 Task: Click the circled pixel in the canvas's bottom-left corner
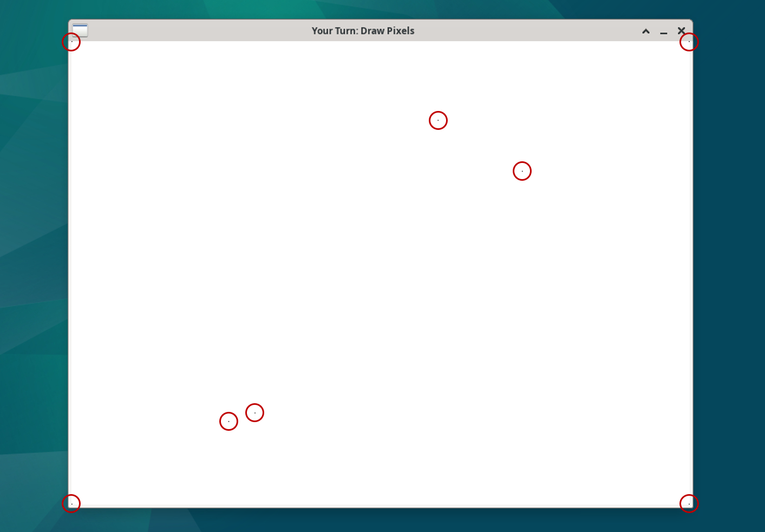[x=71, y=503]
